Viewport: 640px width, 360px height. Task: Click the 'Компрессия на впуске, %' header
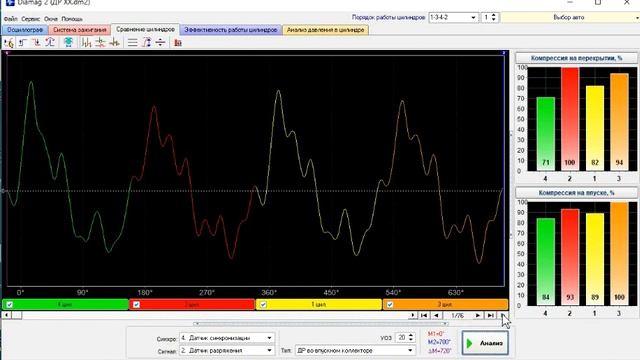(x=576, y=193)
